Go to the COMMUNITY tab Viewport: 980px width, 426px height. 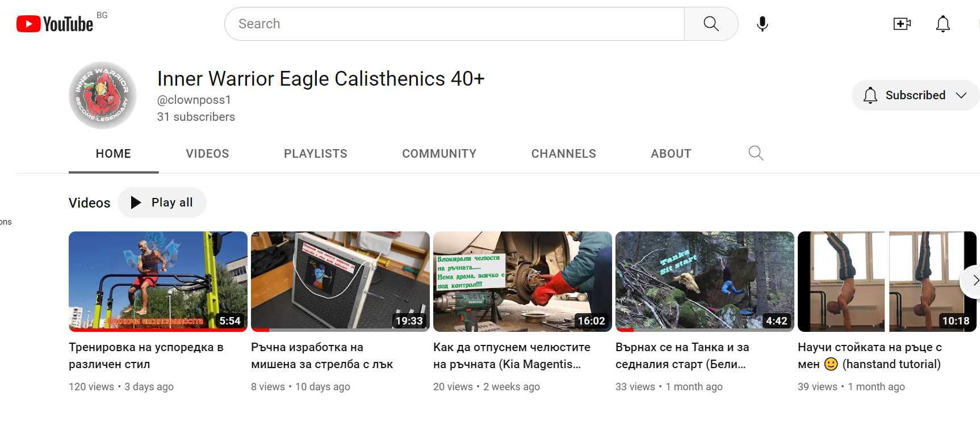439,154
